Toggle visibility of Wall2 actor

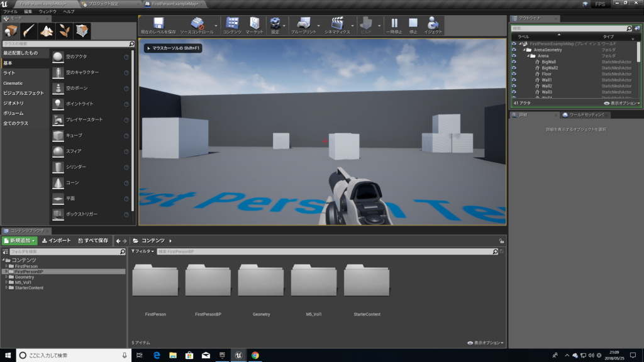tap(514, 85)
